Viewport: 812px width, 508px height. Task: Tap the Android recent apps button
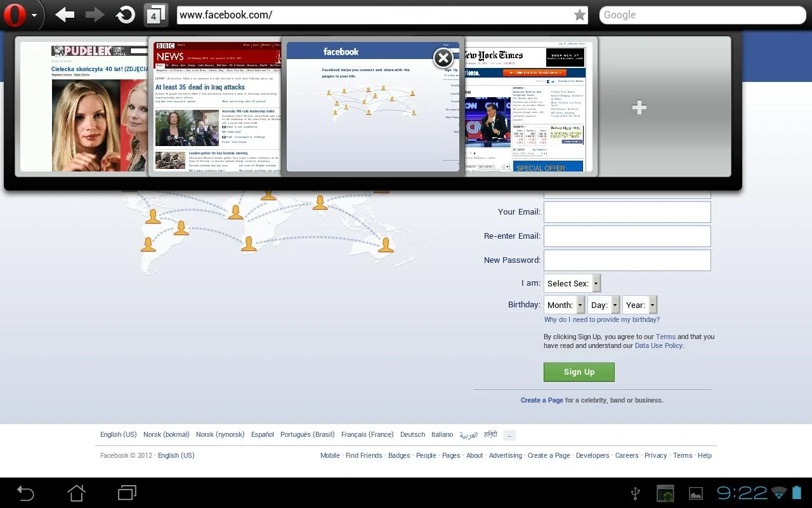coord(127,493)
